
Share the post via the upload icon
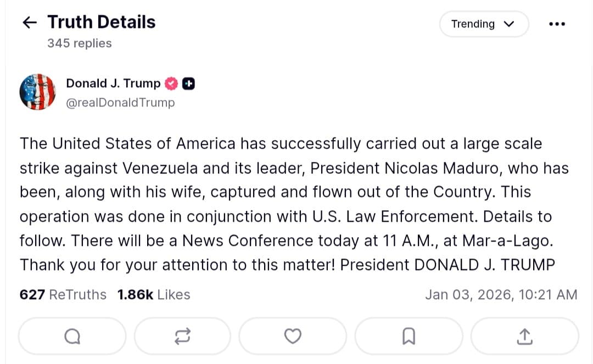pyautogui.click(x=524, y=336)
